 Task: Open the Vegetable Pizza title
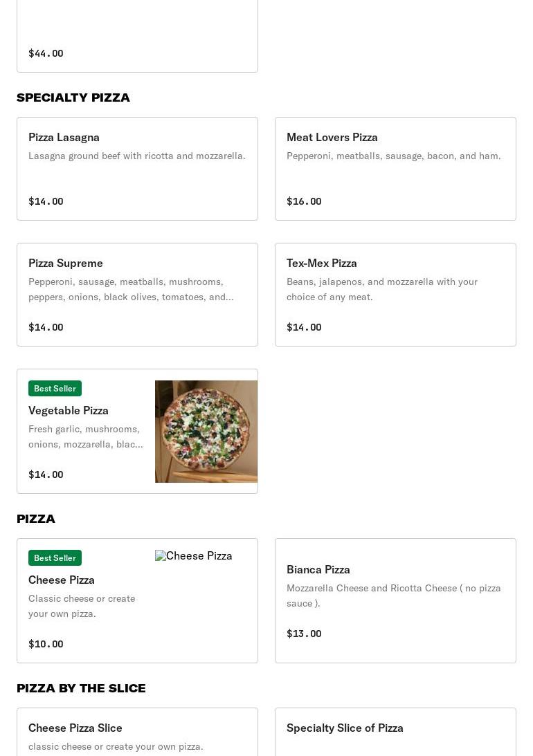pos(68,410)
